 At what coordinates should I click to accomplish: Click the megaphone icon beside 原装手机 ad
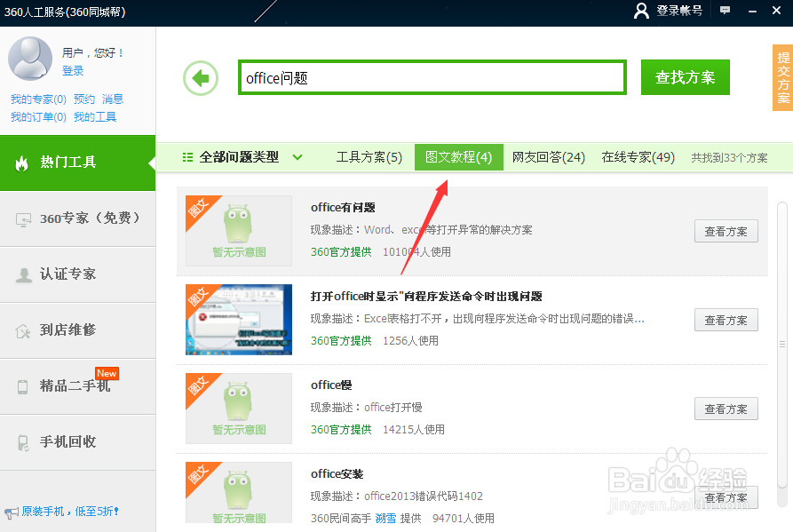12,512
